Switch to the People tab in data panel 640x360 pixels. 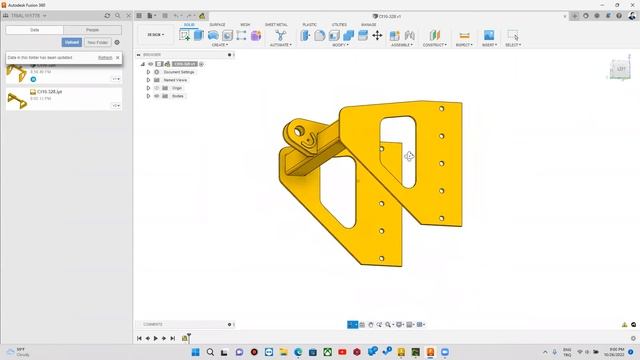click(92, 30)
